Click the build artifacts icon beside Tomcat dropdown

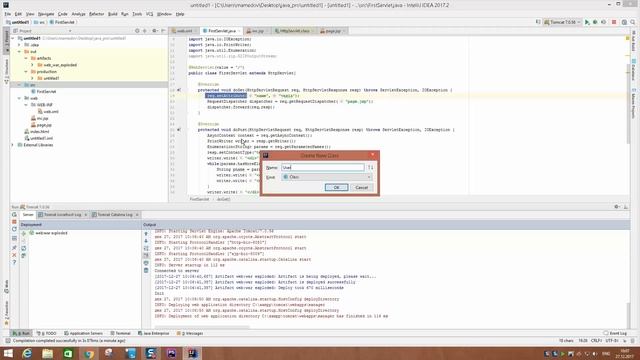tap(538, 22)
